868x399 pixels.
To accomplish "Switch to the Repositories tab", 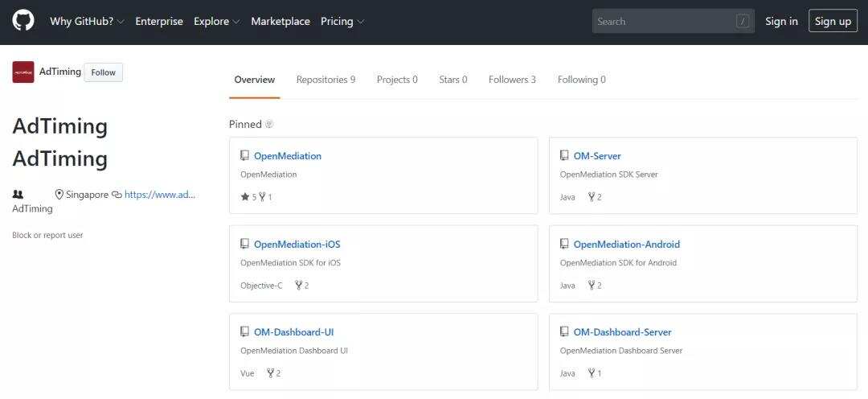I will [325, 80].
